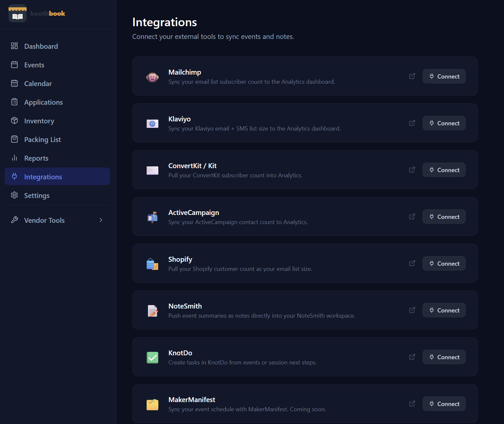Open Klaviyo external link icon
The height and width of the screenshot is (424, 504).
[412, 123]
